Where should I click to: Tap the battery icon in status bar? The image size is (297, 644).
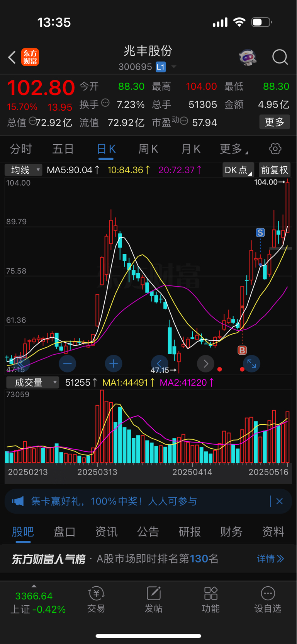[x=261, y=22]
